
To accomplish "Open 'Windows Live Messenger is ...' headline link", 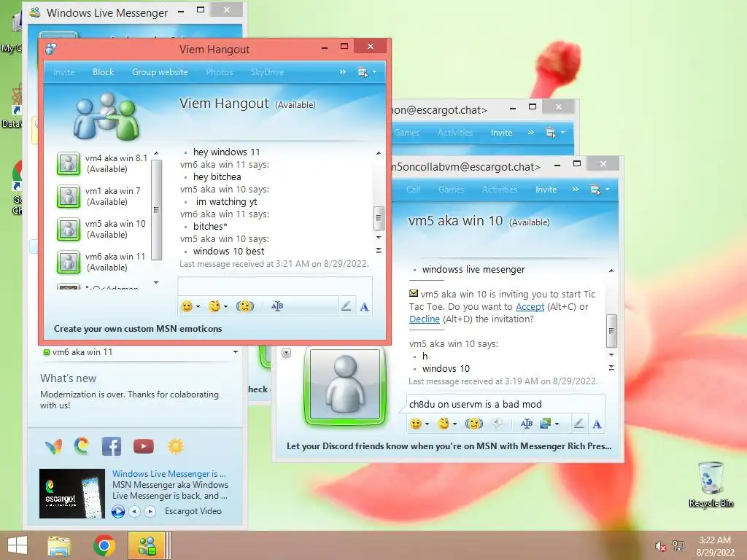I will pos(169,474).
